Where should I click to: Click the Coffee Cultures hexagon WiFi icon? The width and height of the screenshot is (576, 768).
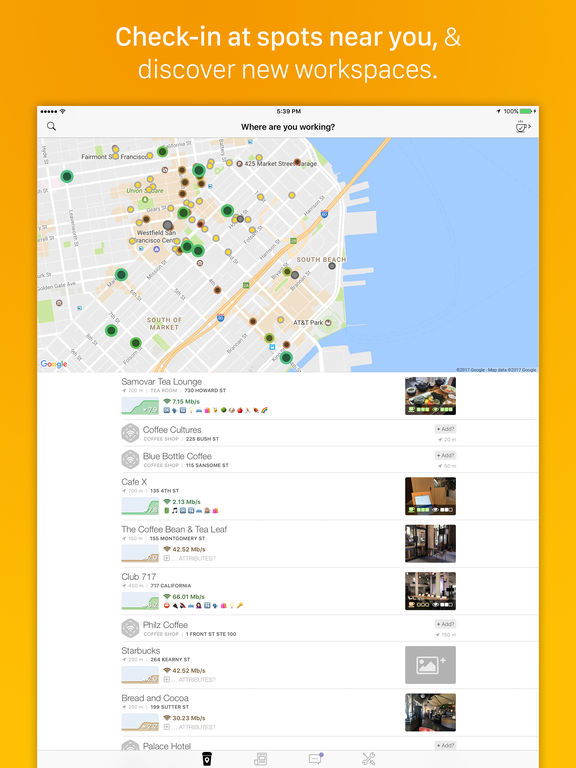coord(130,433)
